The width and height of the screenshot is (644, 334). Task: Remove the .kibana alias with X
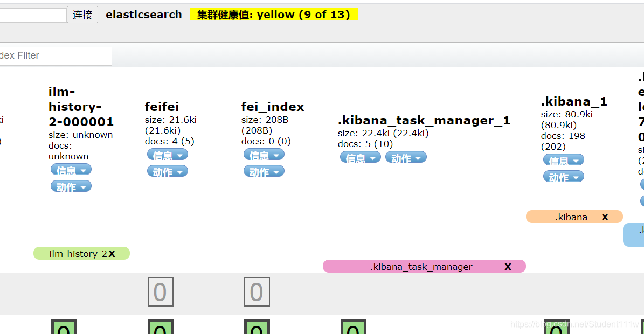pos(605,217)
